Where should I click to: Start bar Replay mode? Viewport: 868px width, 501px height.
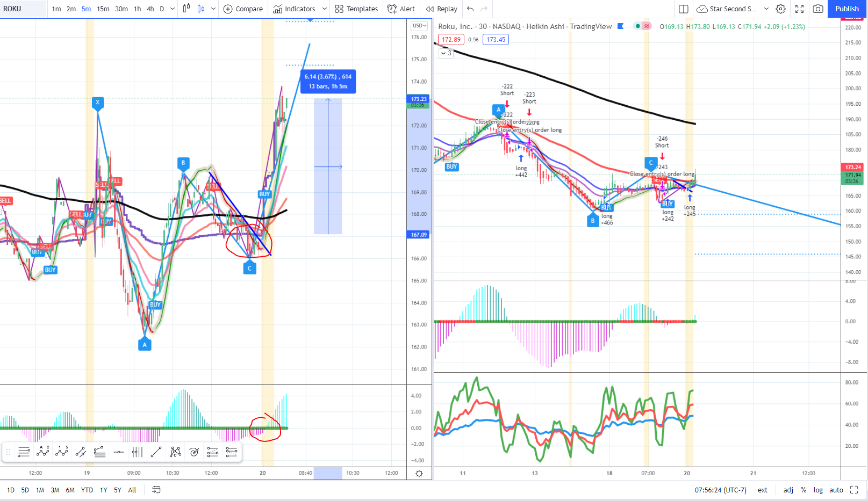pos(441,9)
